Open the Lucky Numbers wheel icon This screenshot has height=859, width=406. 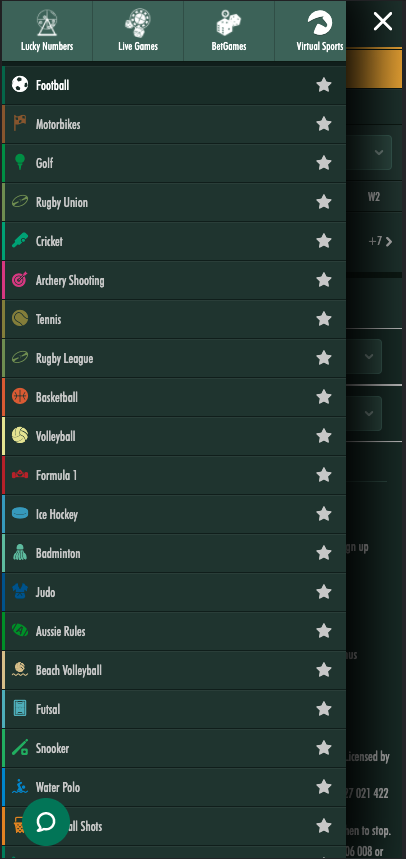(x=47, y=23)
